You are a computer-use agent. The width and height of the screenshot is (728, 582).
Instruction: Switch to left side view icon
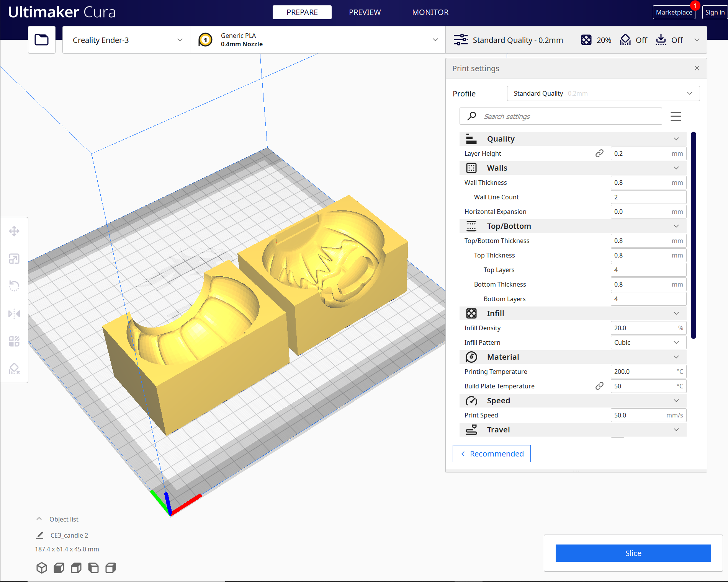[x=93, y=568]
